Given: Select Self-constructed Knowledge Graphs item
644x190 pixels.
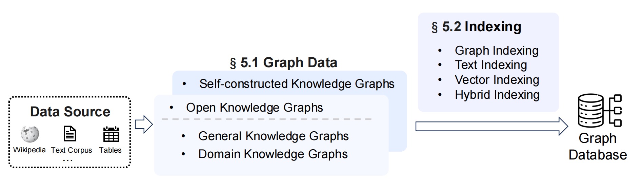Looking at the screenshot, I should (297, 84).
